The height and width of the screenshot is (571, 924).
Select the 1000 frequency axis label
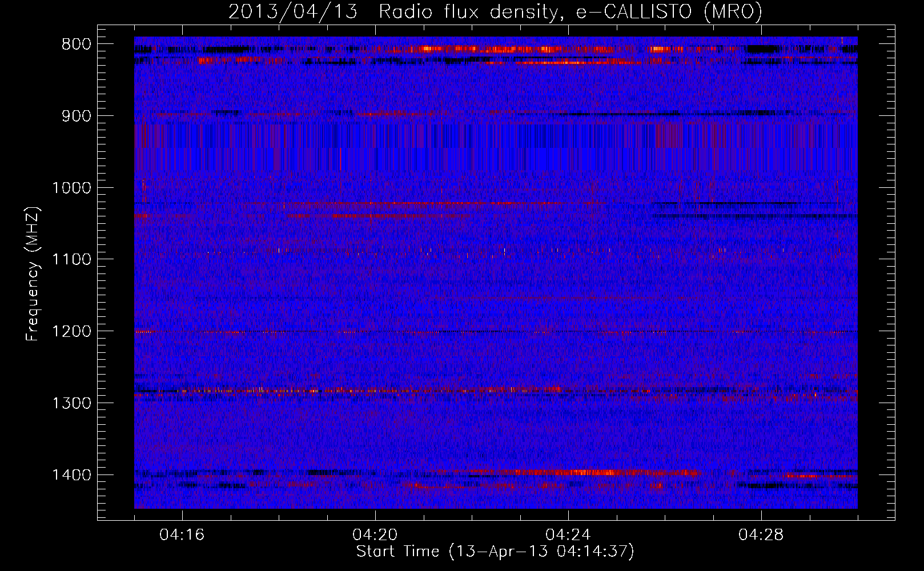(71, 188)
